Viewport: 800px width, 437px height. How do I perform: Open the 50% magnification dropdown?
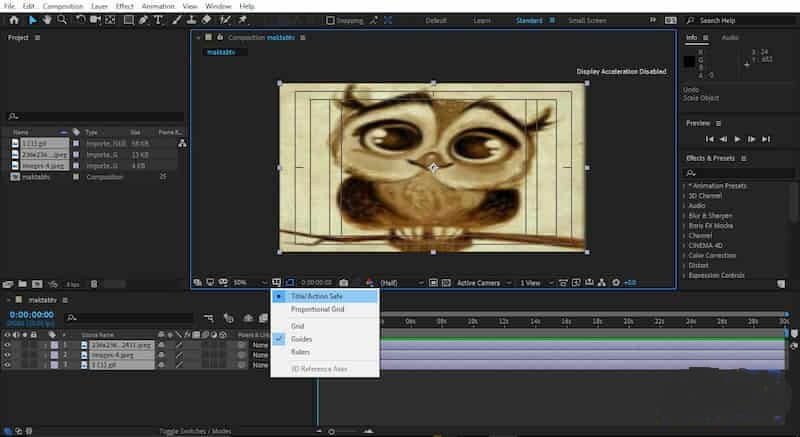[x=244, y=283]
